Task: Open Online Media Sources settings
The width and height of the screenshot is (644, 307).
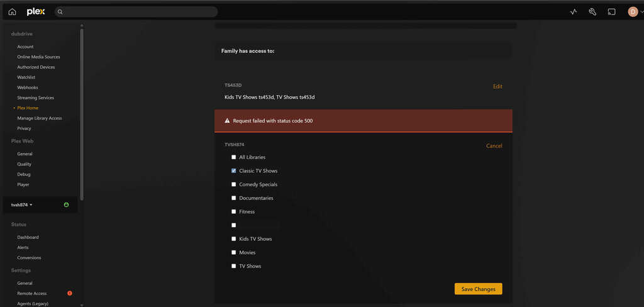Action: click(x=38, y=57)
